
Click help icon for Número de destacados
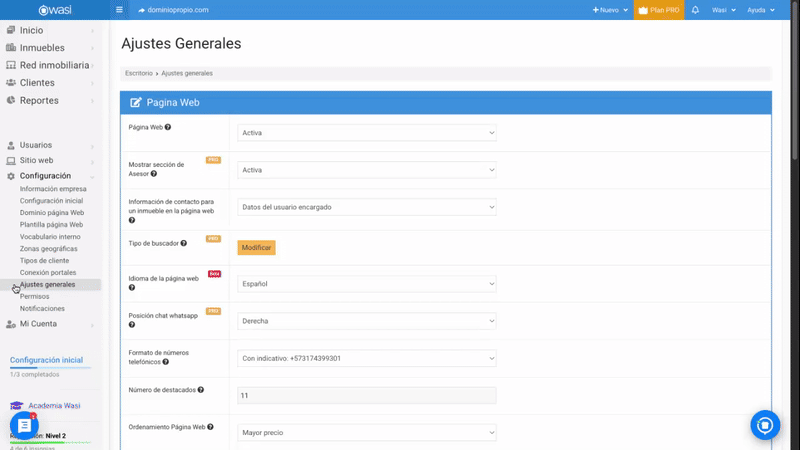click(x=201, y=390)
